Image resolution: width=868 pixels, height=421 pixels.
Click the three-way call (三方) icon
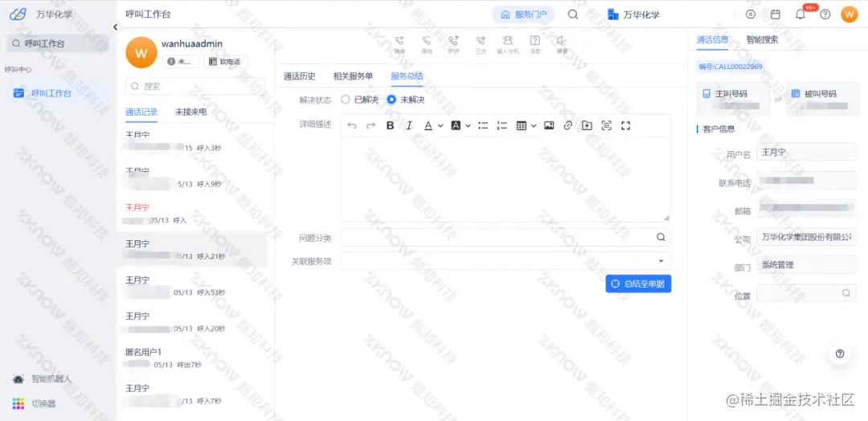click(481, 40)
